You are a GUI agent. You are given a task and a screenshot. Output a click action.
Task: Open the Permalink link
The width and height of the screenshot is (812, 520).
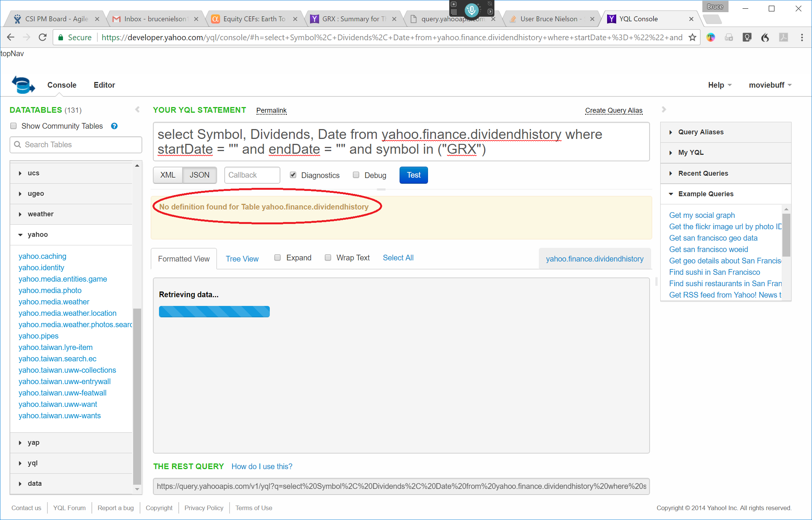[271, 110]
